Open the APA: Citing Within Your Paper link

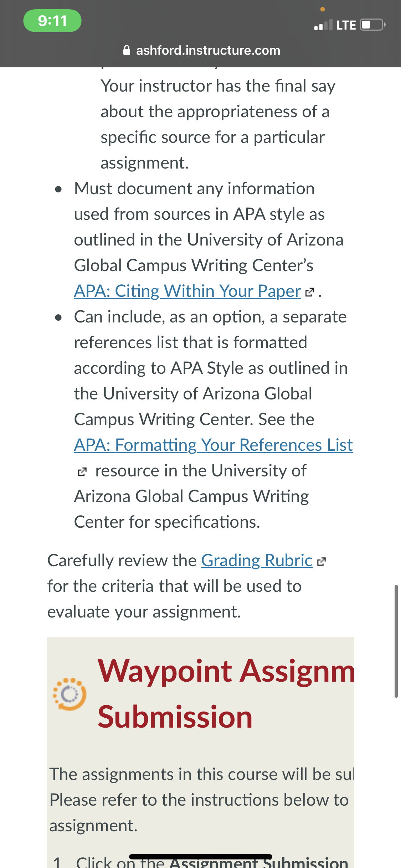[187, 291]
